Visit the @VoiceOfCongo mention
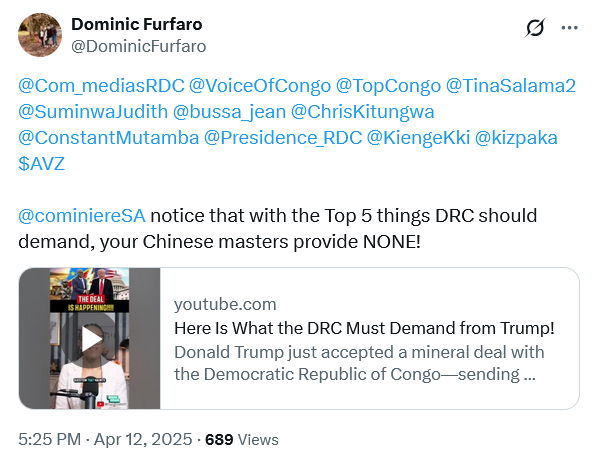The image size is (598, 458). coord(260,86)
